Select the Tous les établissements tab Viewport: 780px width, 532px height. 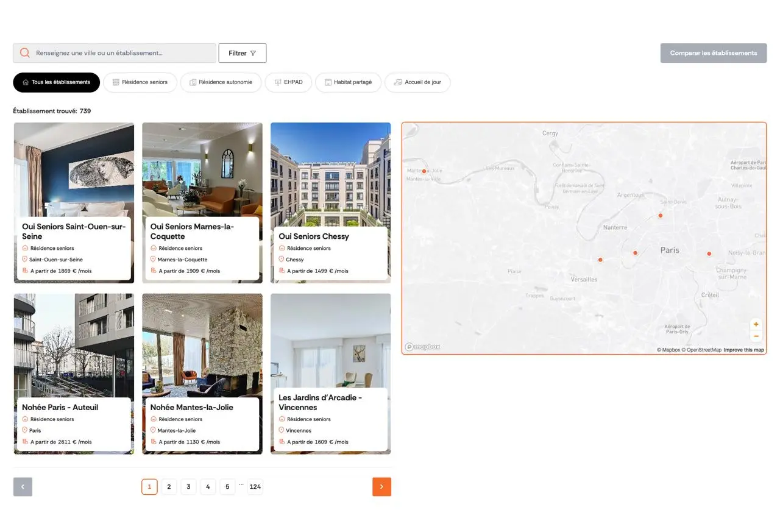tap(56, 82)
